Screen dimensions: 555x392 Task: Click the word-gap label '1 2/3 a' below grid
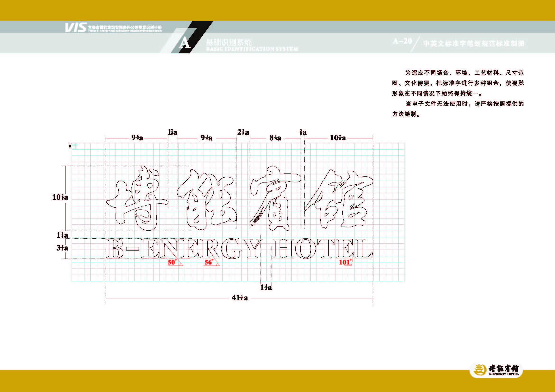pos(266,287)
